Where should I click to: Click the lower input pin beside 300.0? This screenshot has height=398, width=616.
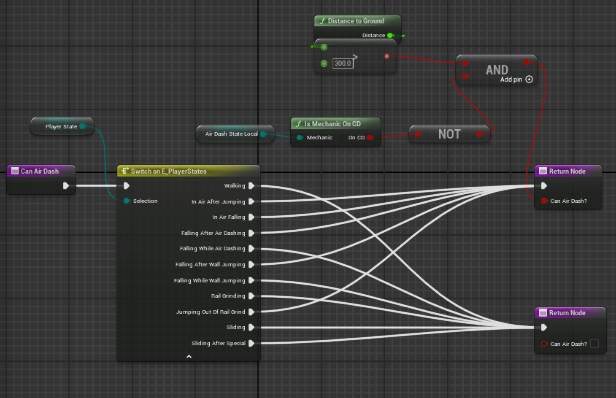[x=324, y=63]
